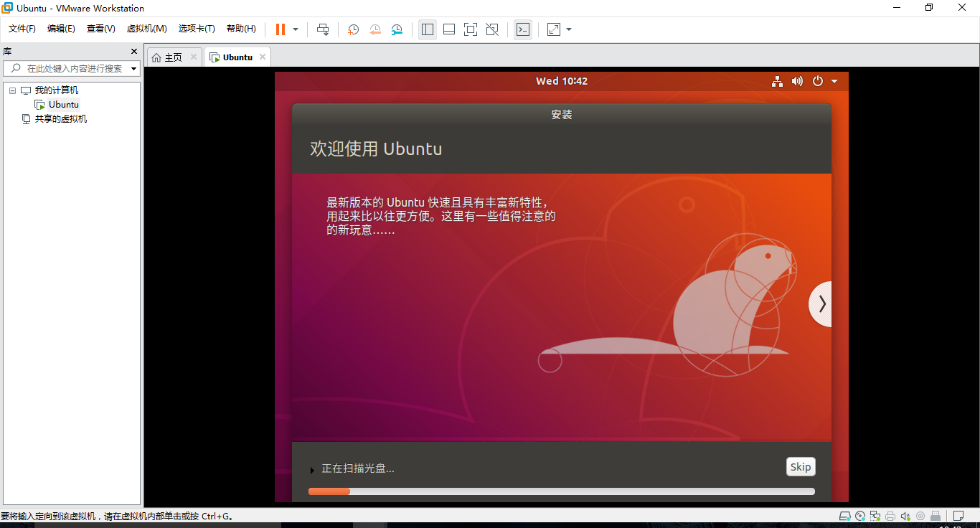Viewport: 980px width, 528px height.
Task: Click the Ubuntu power icon
Action: pos(817,81)
